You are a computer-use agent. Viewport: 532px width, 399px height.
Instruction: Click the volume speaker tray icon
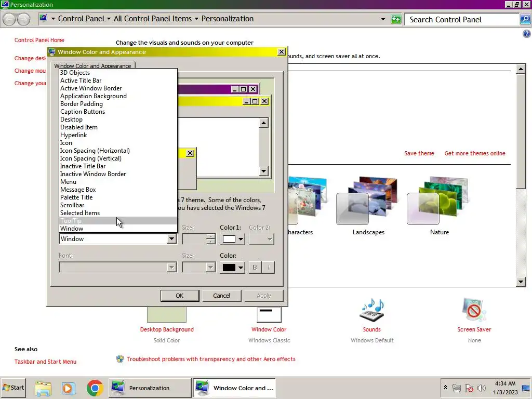coord(481,388)
